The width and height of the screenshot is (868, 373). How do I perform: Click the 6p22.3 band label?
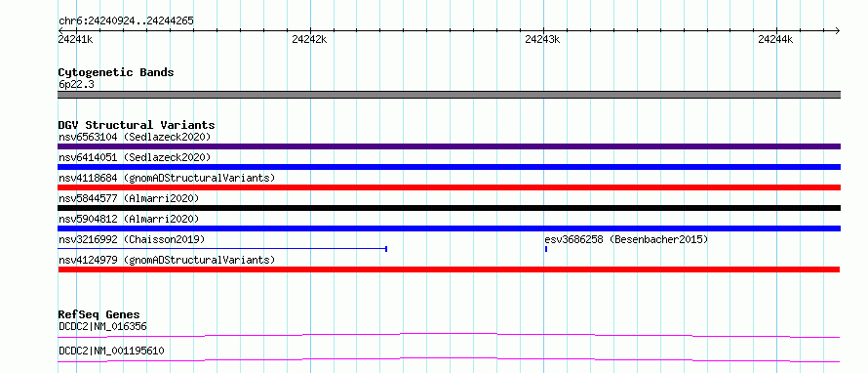click(76, 85)
